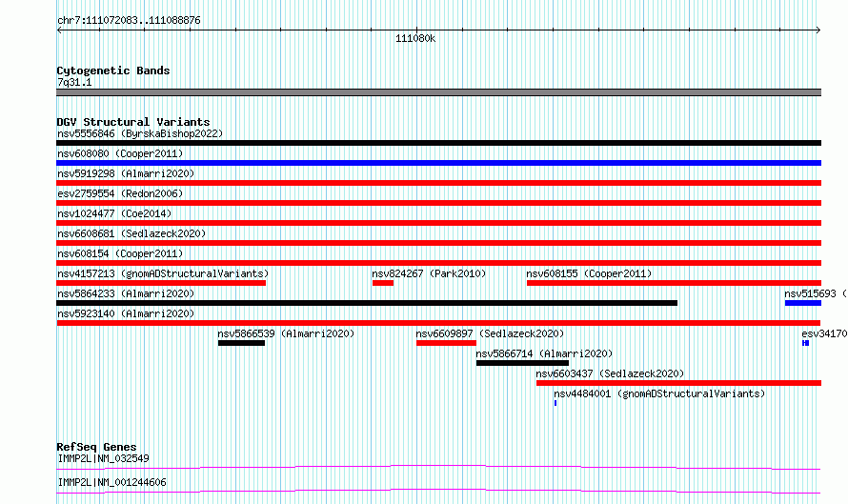Click the blue nsv608080 variant bar
This screenshot has height=504, width=848.
coord(438,163)
